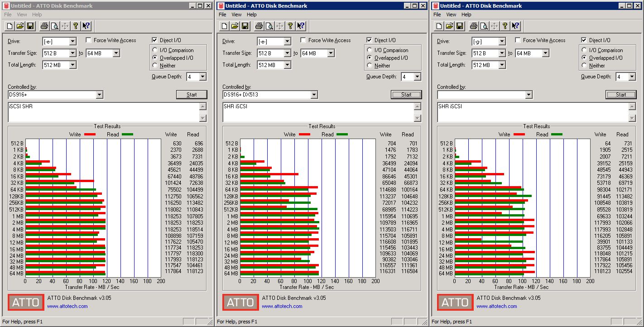This screenshot has height=327, width=644.
Task: Click Print Preview icon in the right window
Action: (484, 26)
